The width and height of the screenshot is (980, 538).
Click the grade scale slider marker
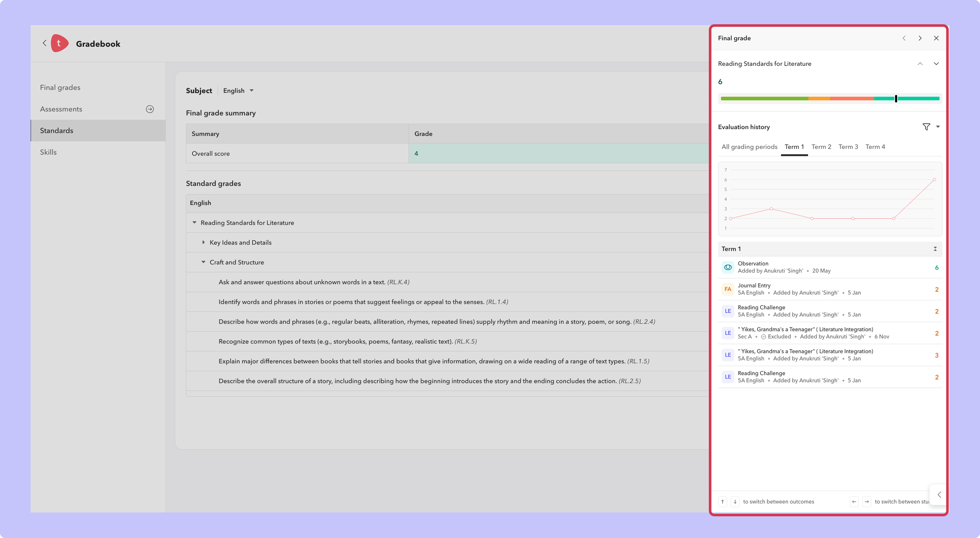pos(896,99)
